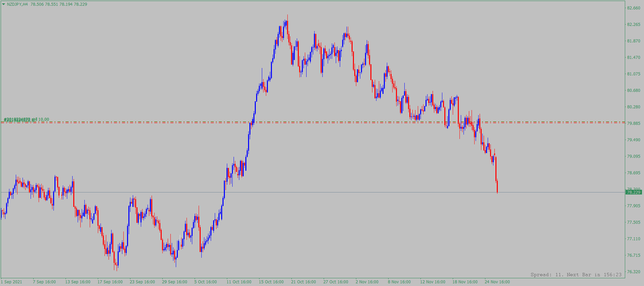Click the 81.075 price scale label

pyautogui.click(x=634, y=74)
